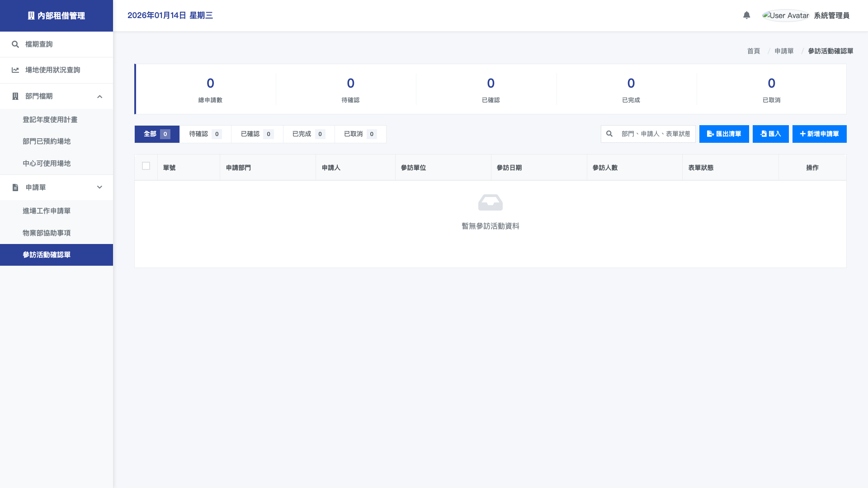Collapse the 部門檔期 menu chevron

coord(99,96)
